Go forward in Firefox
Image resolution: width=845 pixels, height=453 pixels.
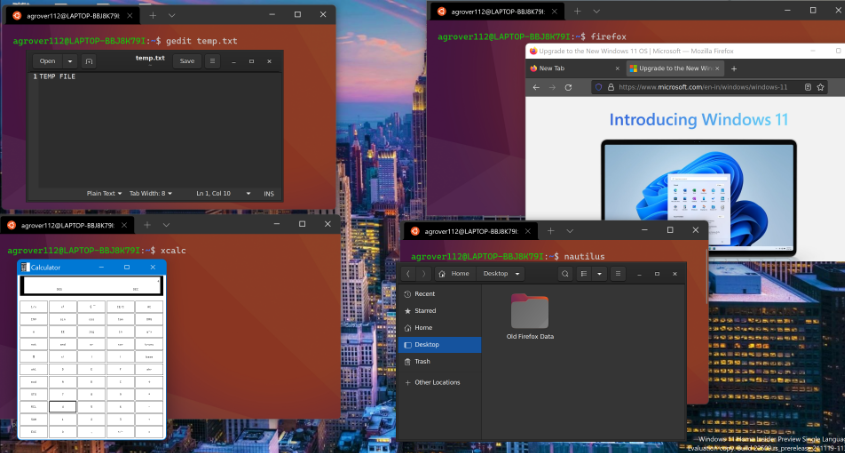[x=552, y=87]
